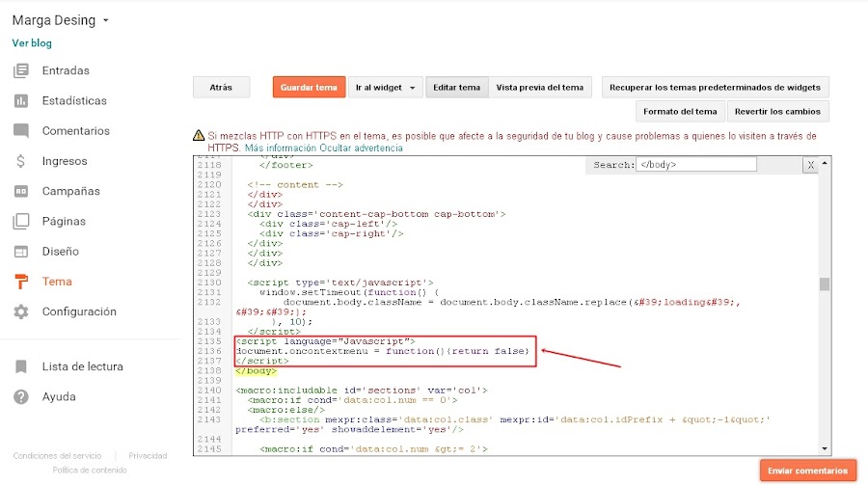The width and height of the screenshot is (868, 485).
Task: Click the HTTPS warning triangle icon
Action: tap(199, 136)
